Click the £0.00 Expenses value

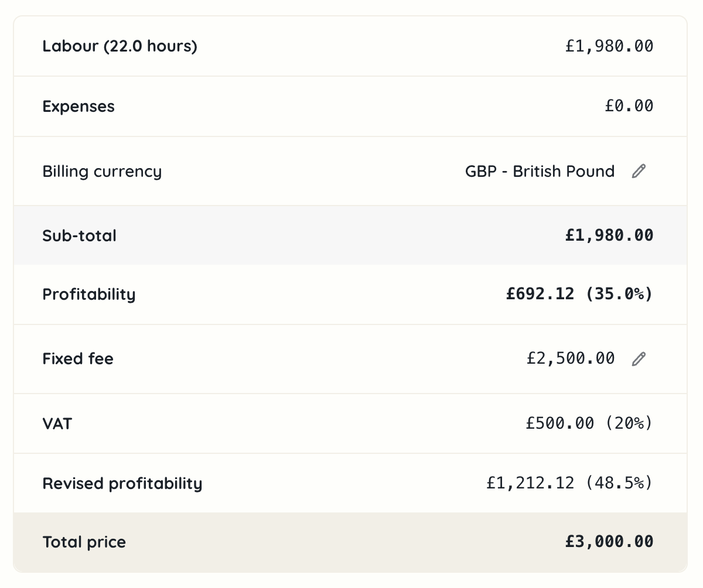(x=630, y=106)
